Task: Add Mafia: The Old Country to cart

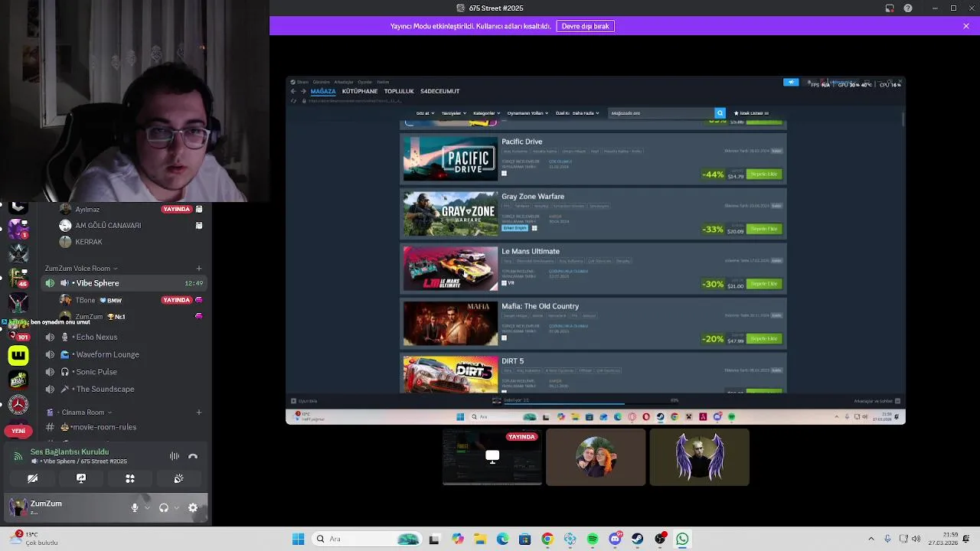Action: pos(764,339)
